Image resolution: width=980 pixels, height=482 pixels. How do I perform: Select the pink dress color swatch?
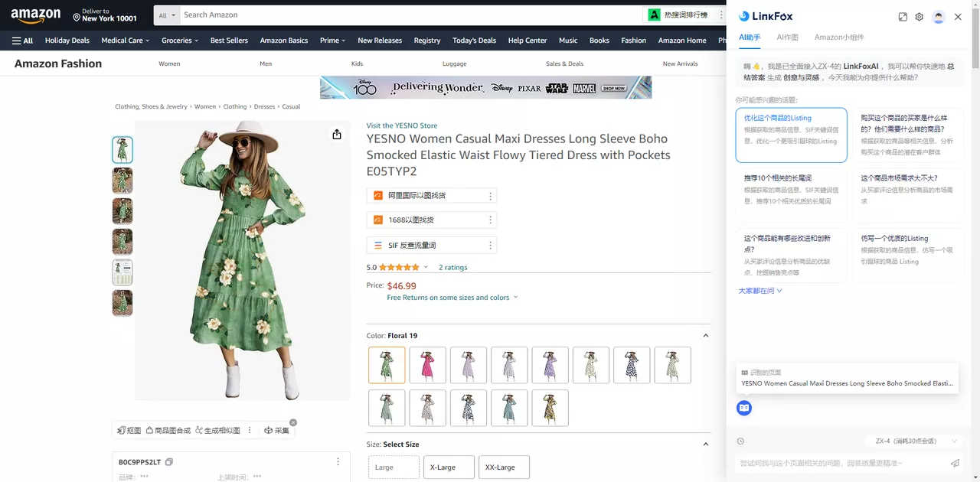[x=427, y=365]
